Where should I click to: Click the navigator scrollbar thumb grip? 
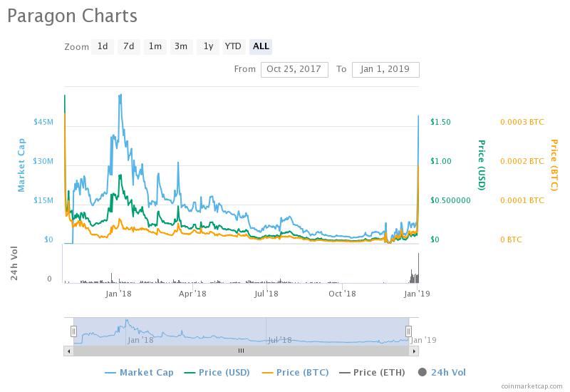point(241,351)
